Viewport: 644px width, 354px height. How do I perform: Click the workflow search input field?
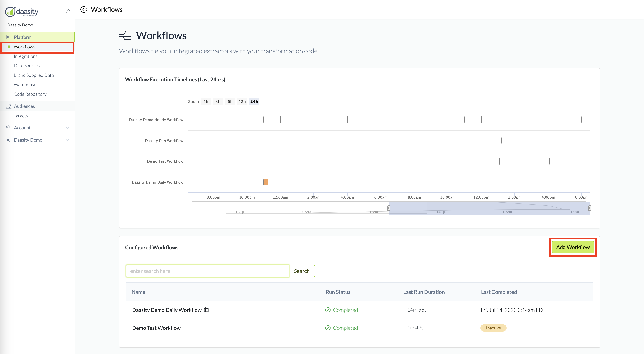207,271
